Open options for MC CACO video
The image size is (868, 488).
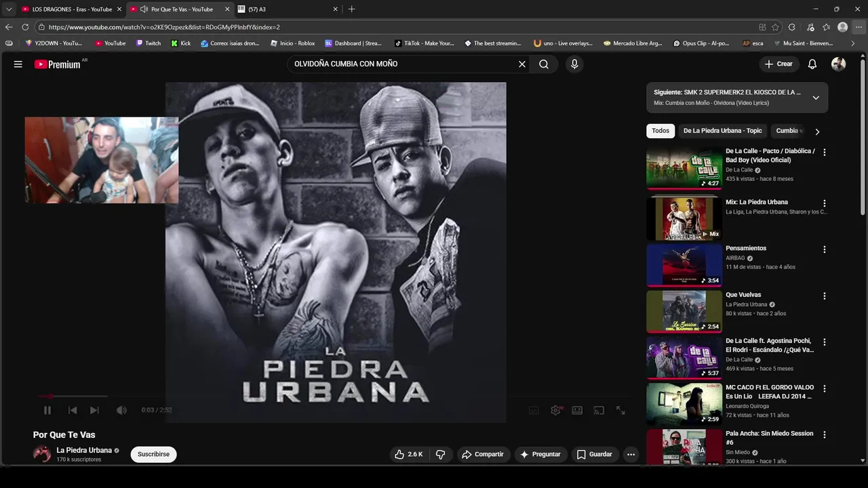click(x=825, y=389)
